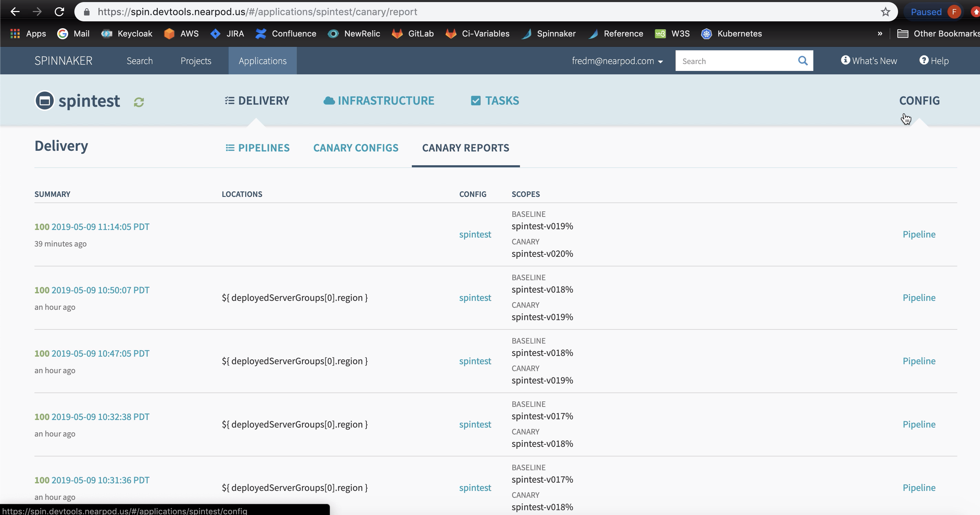
Task: Open the NewRelic bookmark
Action: click(x=354, y=33)
